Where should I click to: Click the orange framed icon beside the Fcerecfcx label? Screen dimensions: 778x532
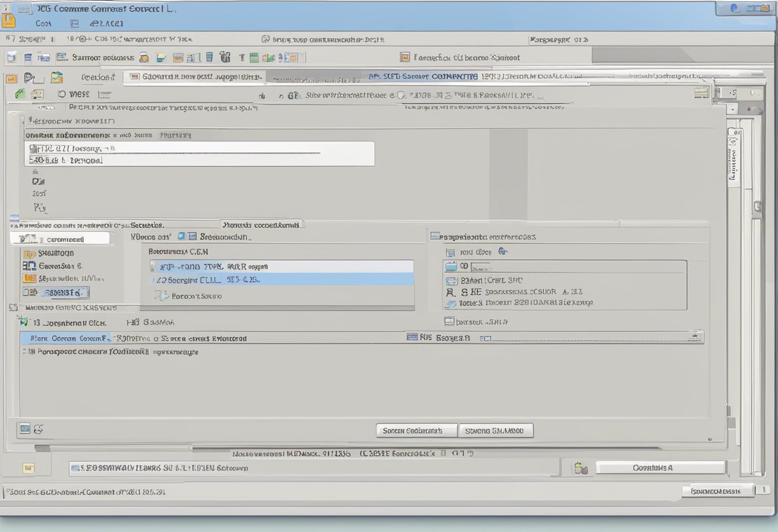404,58
